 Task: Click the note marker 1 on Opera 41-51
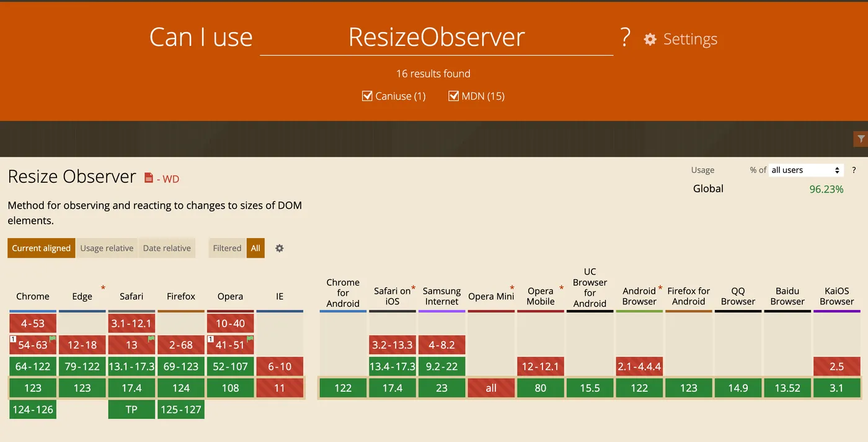point(210,339)
